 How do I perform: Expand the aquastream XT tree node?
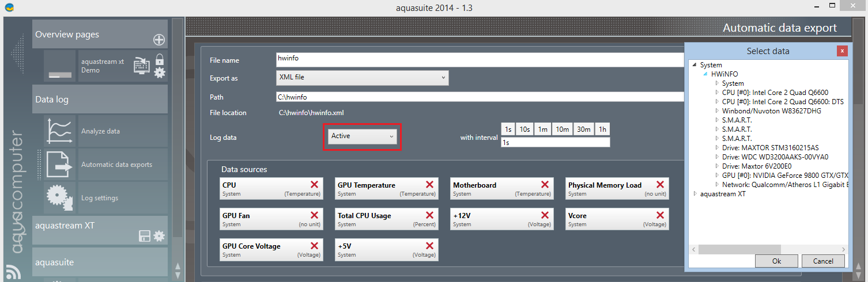tap(695, 194)
